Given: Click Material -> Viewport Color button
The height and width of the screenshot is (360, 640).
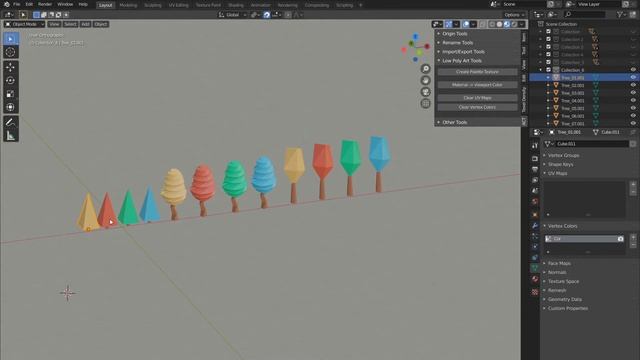Looking at the screenshot, I should pos(477,85).
